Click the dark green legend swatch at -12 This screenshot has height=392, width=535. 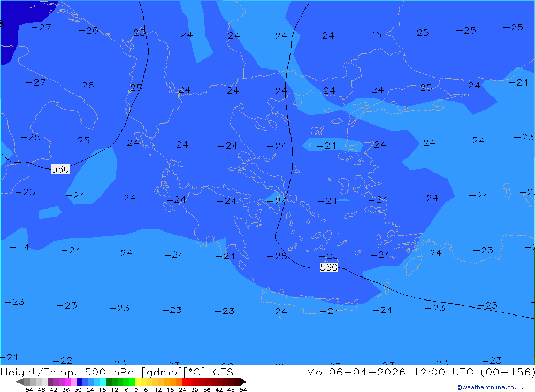point(109,382)
